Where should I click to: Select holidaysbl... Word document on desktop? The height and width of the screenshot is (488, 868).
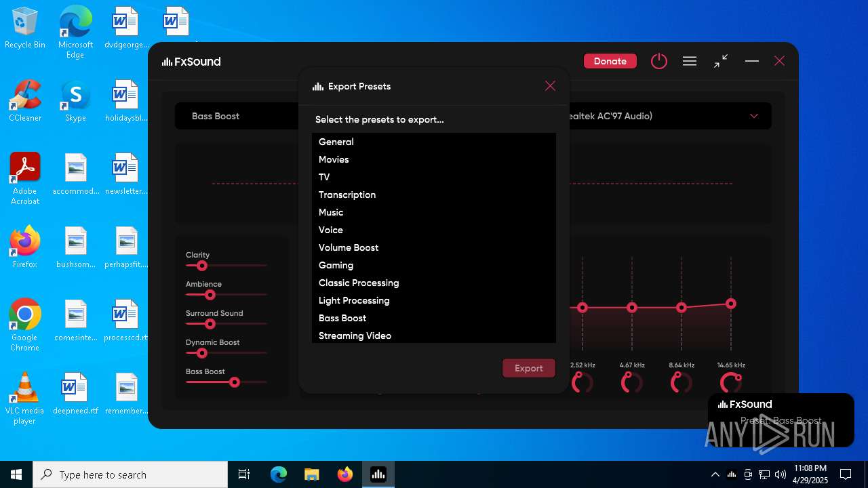(x=125, y=100)
